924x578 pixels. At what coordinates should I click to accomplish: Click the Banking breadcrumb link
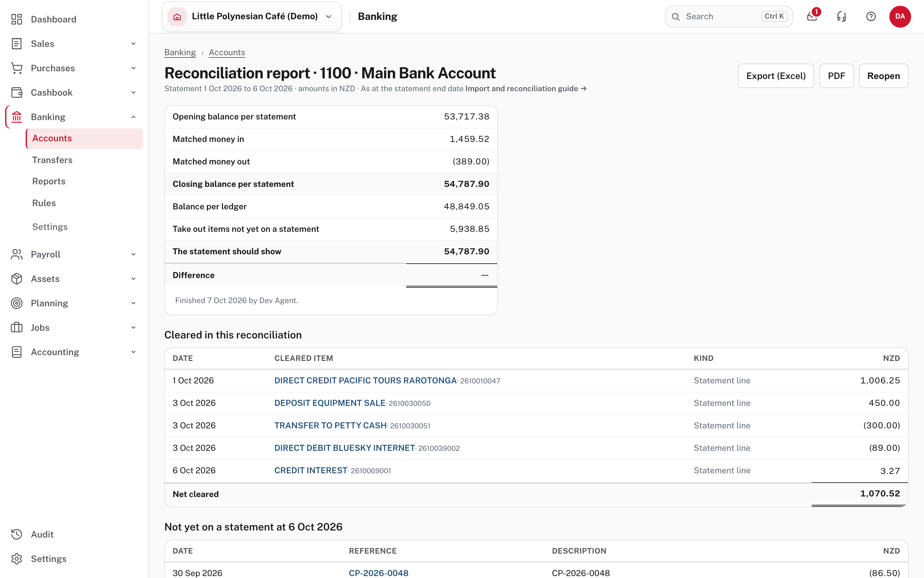tap(180, 52)
